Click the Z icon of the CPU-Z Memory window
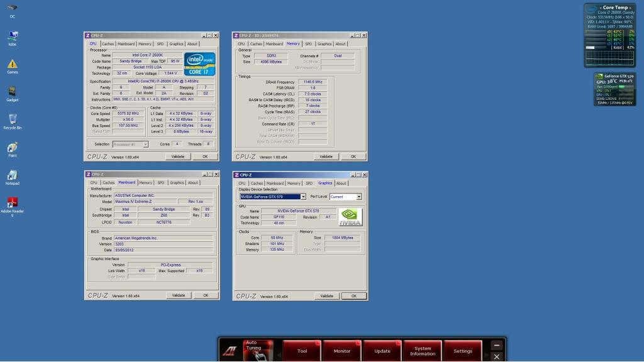Image resolution: width=644 pixels, height=362 pixels. [236, 36]
